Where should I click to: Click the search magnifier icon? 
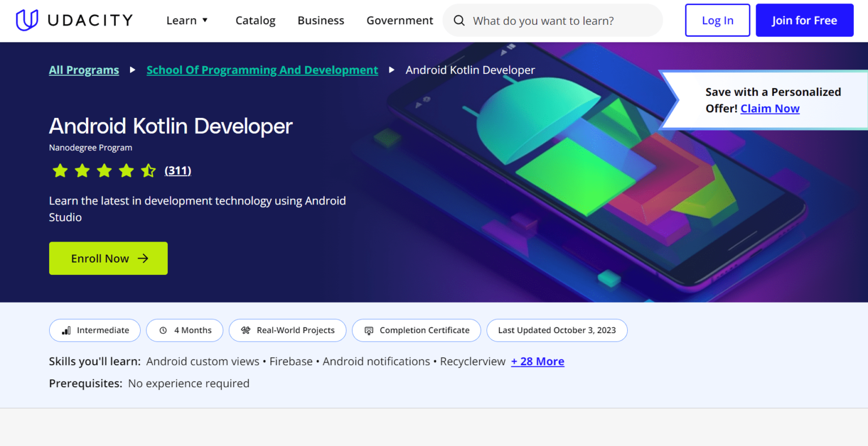point(459,21)
